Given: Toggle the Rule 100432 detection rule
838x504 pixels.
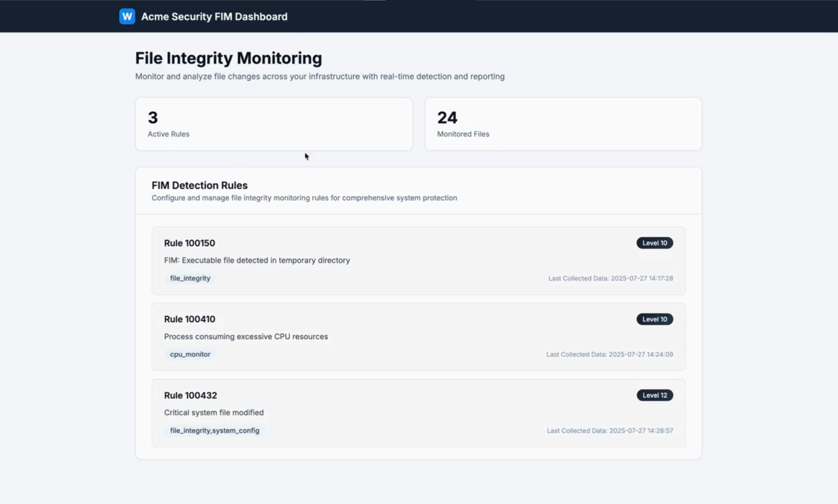Looking at the screenshot, I should tap(418, 413).
